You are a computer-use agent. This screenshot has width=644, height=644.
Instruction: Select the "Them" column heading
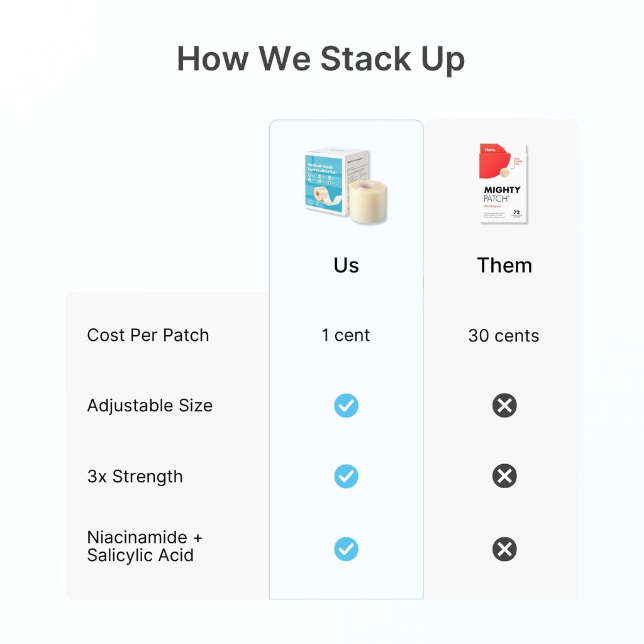(x=504, y=265)
